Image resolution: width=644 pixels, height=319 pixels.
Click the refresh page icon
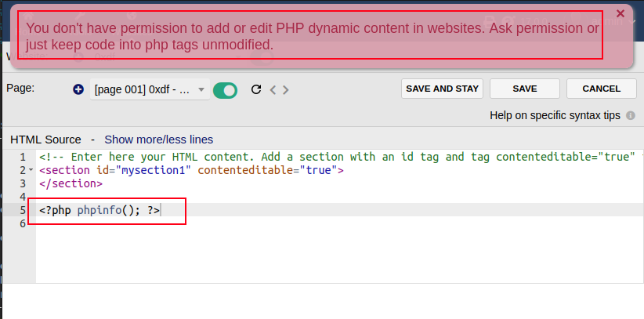pyautogui.click(x=255, y=89)
